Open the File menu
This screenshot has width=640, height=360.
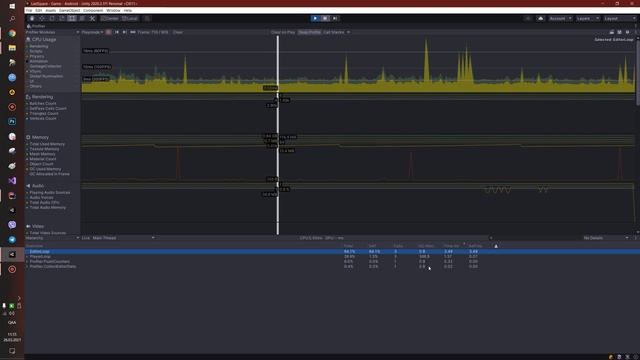(29, 10)
